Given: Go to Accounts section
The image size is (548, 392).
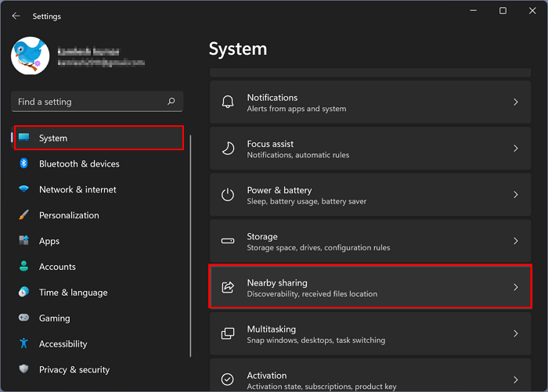Looking at the screenshot, I should (57, 267).
